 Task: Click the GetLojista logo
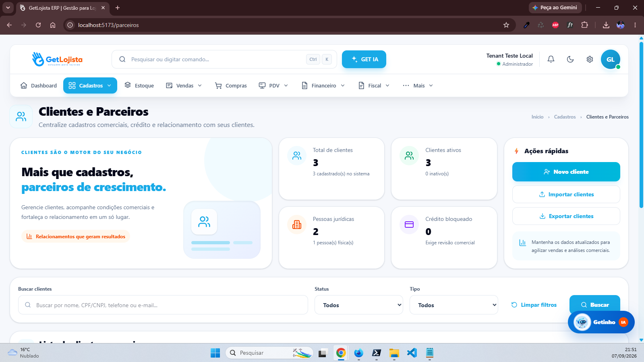57,59
